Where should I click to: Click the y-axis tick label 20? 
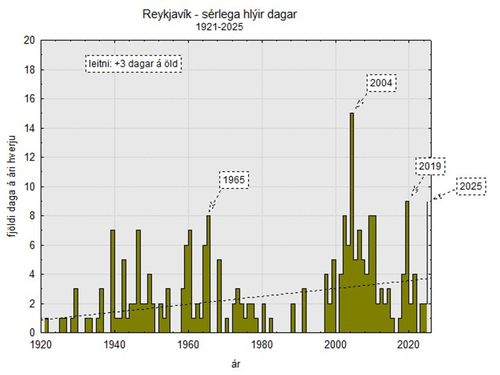click(30, 40)
